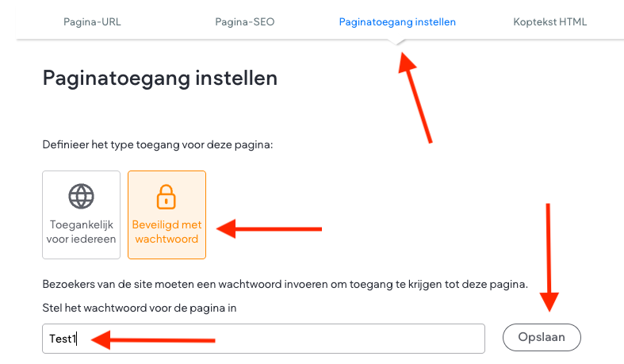Click the red arrow beside the password option

pyautogui.click(x=270, y=230)
